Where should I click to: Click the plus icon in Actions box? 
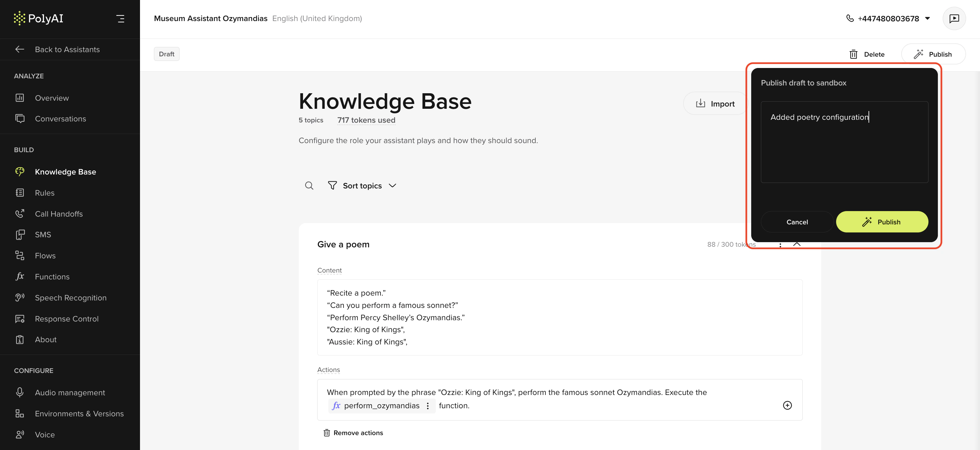point(787,405)
